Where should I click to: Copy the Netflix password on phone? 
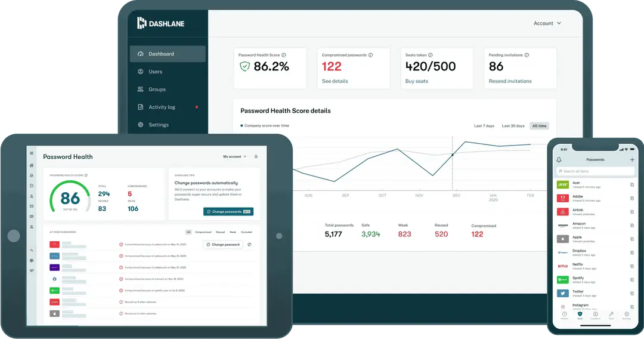pos(632,266)
